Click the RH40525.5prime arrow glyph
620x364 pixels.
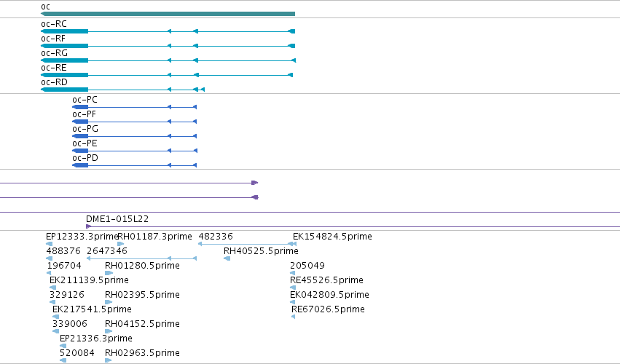point(227,258)
